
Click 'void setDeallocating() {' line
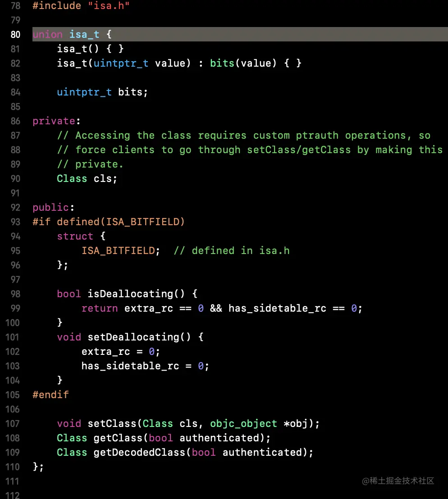(130, 337)
